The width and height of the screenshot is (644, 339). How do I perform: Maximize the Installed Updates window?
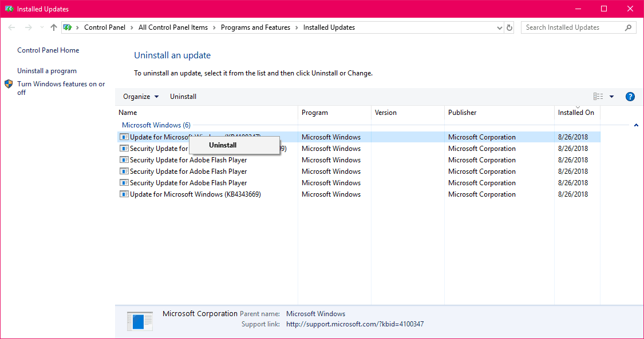[x=604, y=9]
